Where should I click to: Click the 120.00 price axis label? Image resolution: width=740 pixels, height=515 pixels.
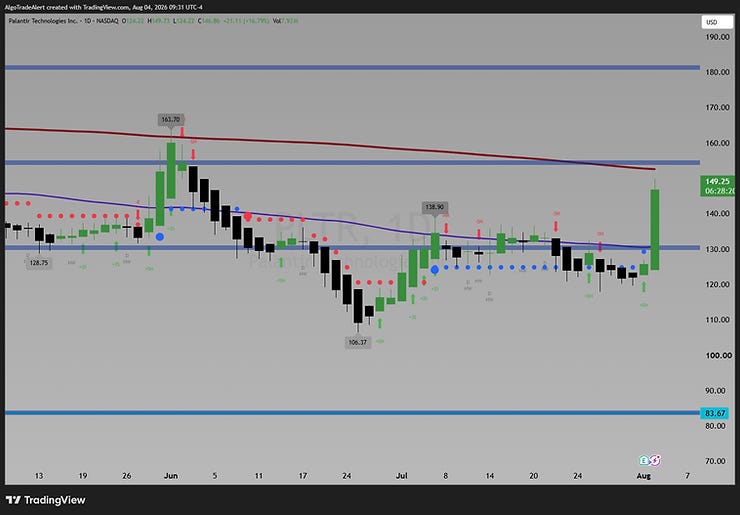718,285
